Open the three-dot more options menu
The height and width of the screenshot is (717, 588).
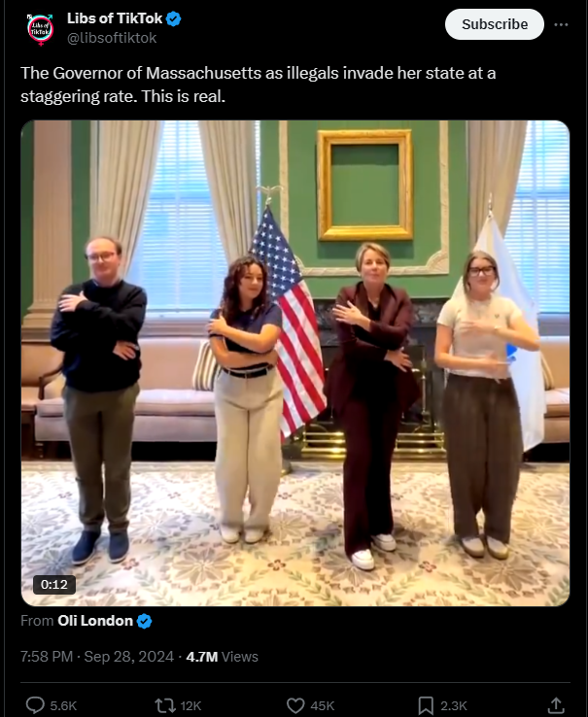point(561,24)
